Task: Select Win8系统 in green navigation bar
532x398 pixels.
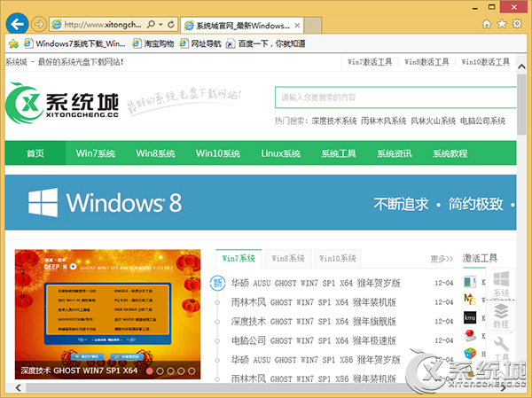Action: [155, 153]
